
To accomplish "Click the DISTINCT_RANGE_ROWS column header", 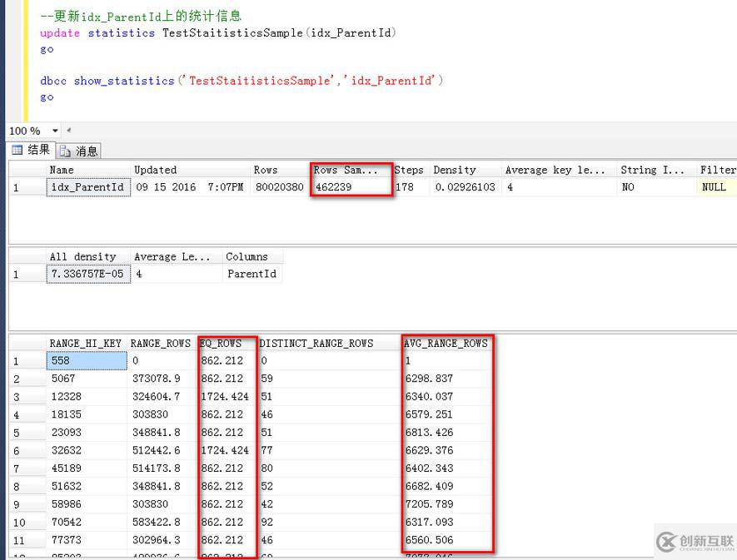I will (330, 344).
